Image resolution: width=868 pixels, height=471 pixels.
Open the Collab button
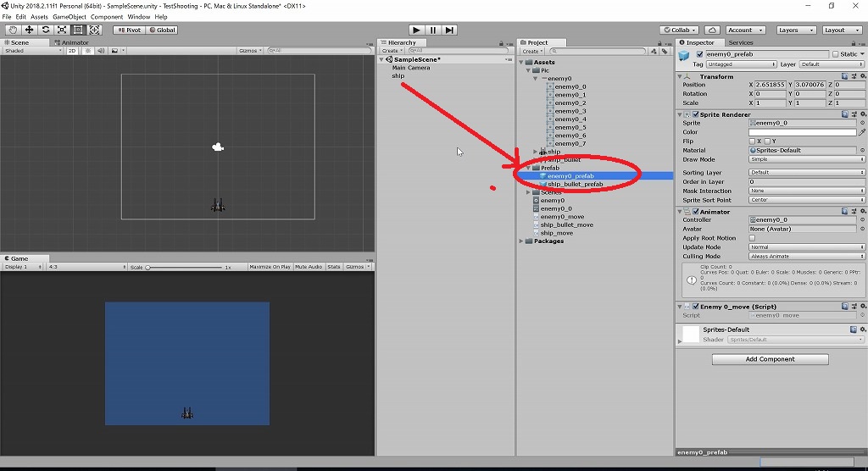pyautogui.click(x=680, y=30)
